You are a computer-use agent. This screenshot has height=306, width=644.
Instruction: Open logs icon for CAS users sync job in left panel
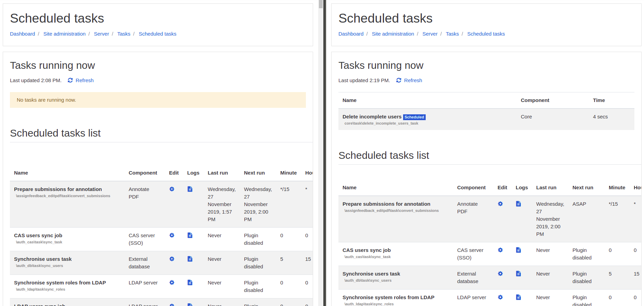(x=190, y=235)
